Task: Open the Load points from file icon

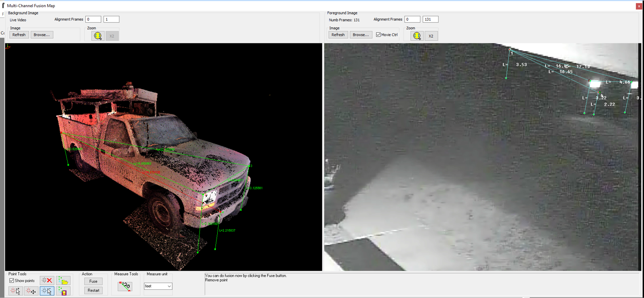Action: 63,281
